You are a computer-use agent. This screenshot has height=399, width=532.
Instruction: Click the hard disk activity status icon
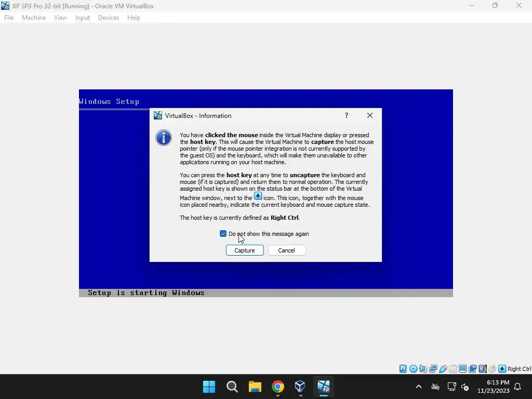[403, 368]
